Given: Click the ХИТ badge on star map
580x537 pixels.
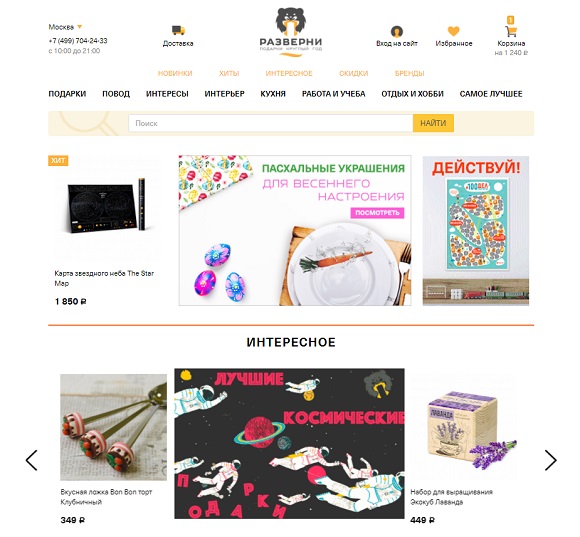Looking at the screenshot, I should (x=58, y=161).
